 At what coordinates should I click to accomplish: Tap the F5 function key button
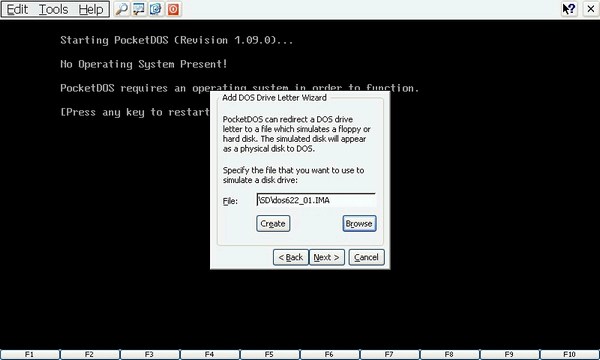coord(270,354)
